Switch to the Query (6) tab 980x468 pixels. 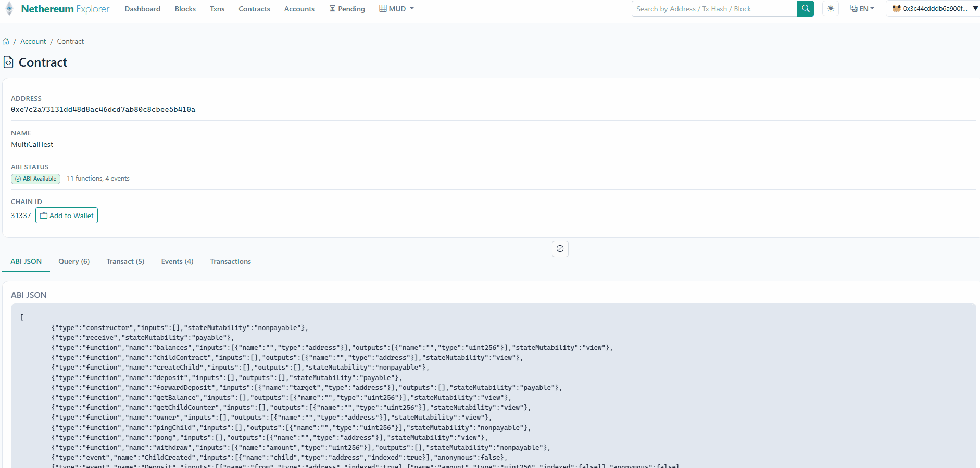point(74,262)
